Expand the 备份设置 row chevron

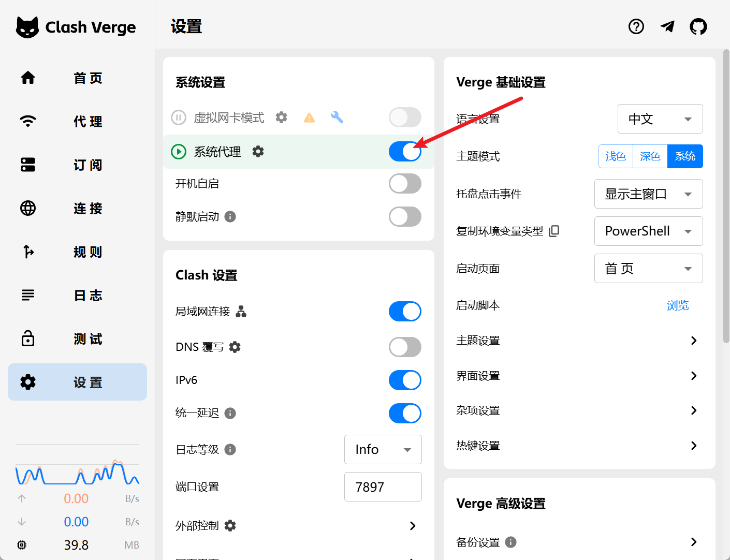pos(694,542)
